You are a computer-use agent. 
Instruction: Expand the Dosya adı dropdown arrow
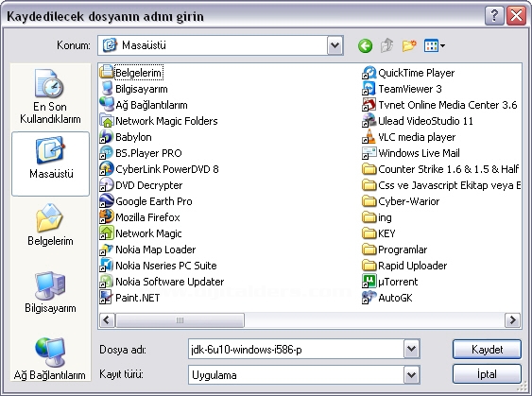click(412, 349)
